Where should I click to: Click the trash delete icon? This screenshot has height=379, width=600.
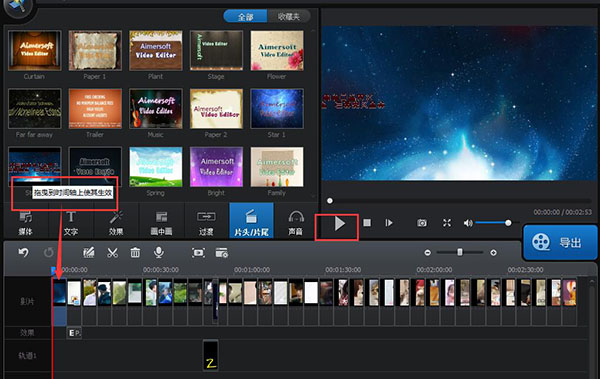pos(135,253)
